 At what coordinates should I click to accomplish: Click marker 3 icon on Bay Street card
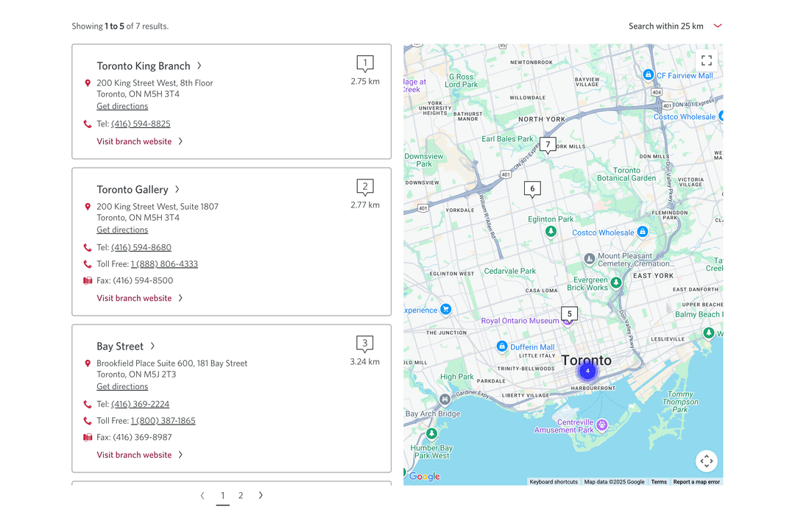pyautogui.click(x=365, y=344)
